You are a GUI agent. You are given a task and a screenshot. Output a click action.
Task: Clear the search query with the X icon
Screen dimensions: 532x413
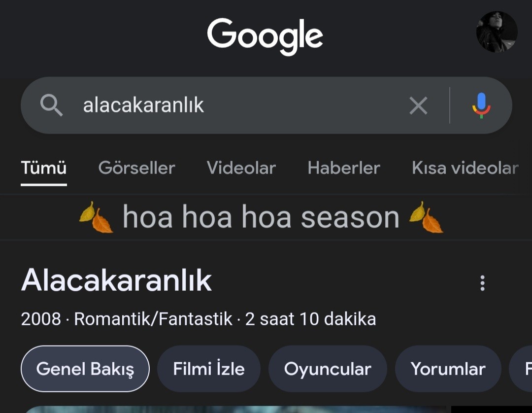tap(418, 105)
